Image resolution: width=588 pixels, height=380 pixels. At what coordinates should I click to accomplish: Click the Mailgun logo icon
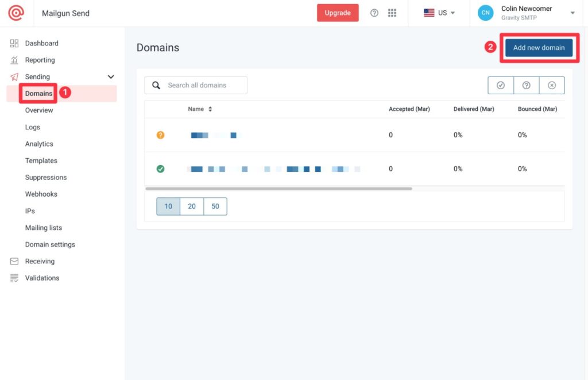tap(16, 13)
